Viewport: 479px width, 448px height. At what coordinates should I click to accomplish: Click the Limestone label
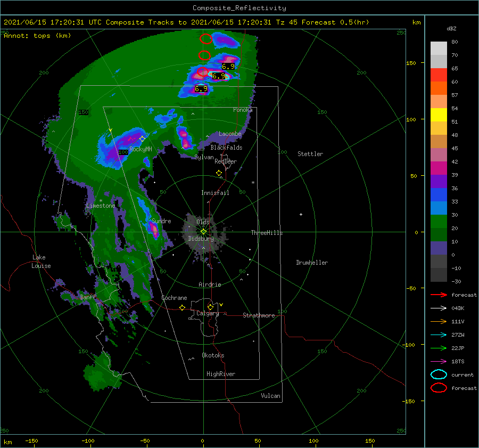101,206
